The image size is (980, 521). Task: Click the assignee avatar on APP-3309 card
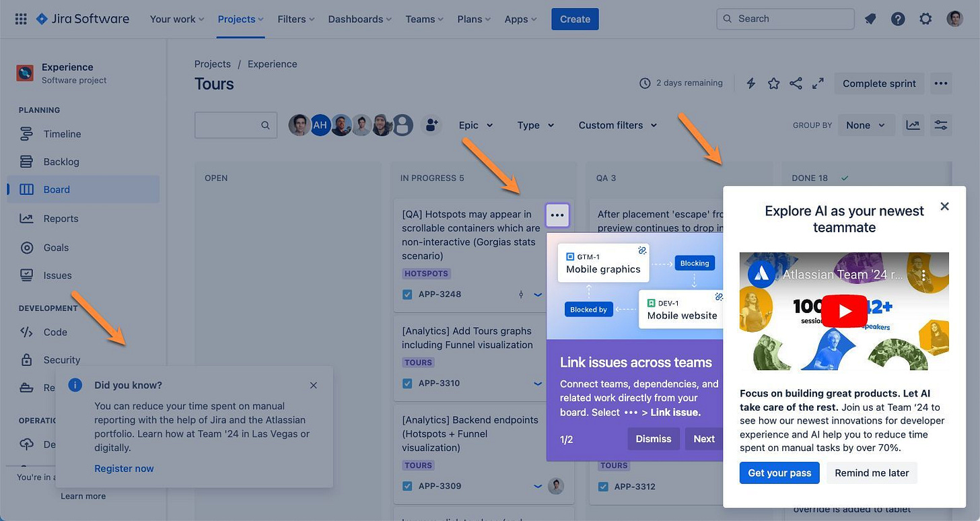[555, 486]
